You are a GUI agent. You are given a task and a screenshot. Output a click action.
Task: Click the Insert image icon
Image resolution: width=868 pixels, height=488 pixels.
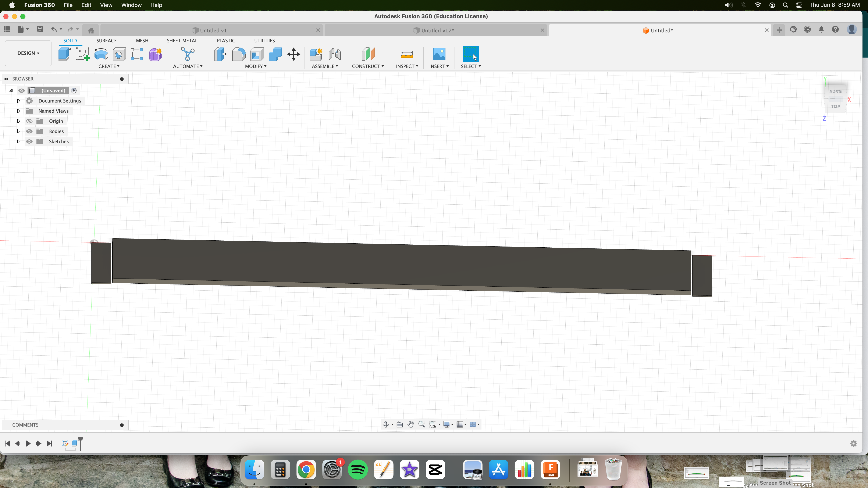point(439,54)
